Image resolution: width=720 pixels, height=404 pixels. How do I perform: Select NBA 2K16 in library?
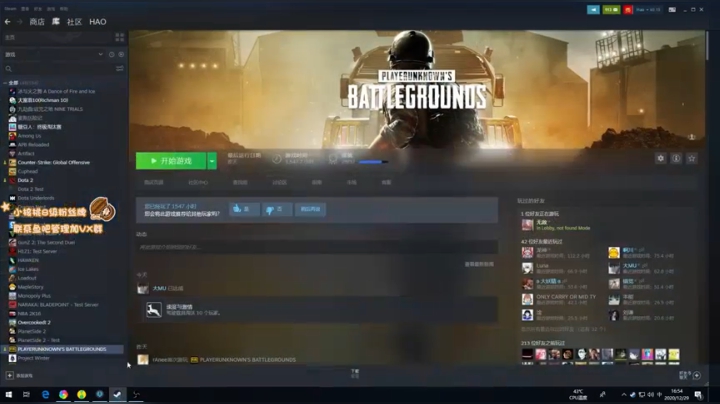pos(29,314)
